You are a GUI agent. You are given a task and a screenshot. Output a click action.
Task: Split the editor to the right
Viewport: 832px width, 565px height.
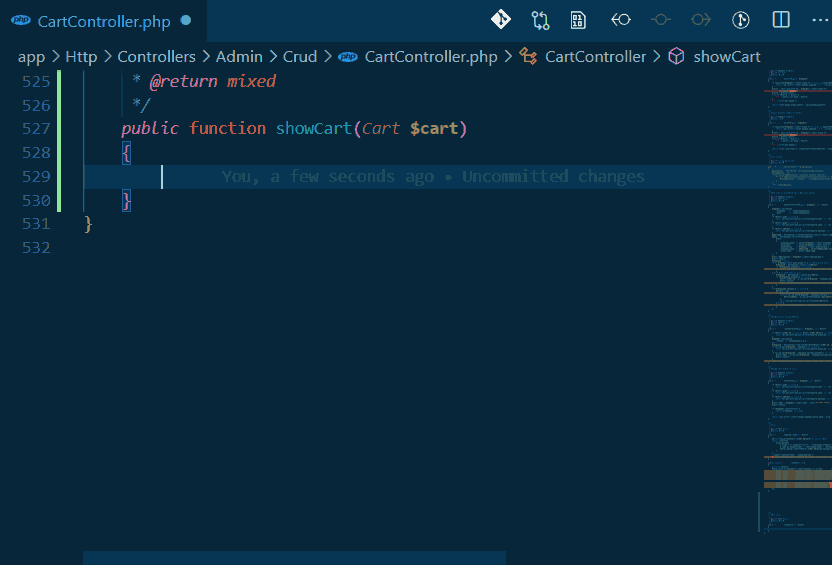click(781, 20)
